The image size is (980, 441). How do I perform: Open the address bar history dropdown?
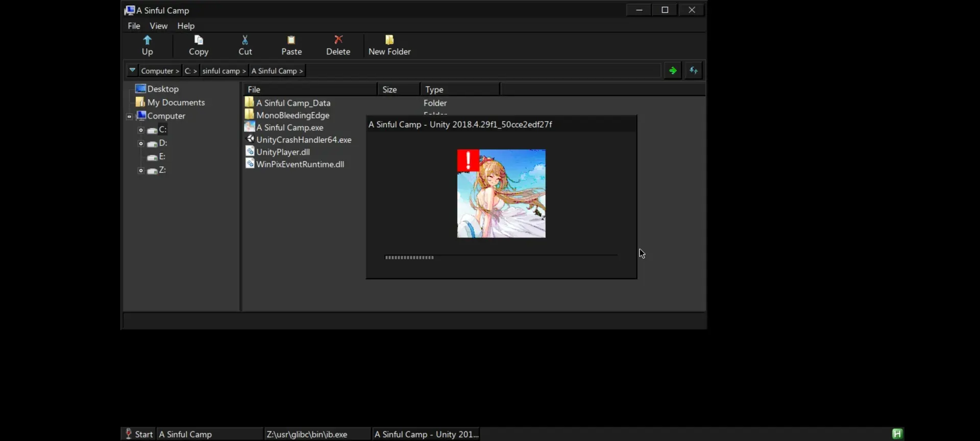[x=132, y=70]
